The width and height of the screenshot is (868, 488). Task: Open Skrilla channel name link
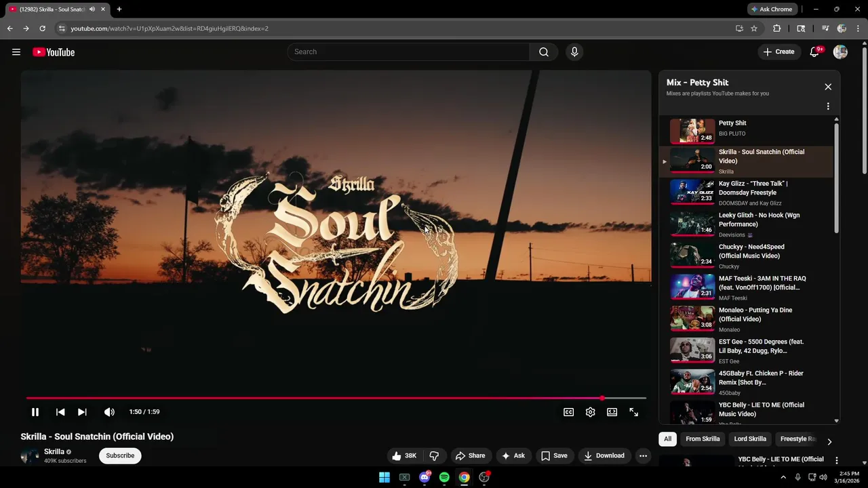pyautogui.click(x=54, y=451)
